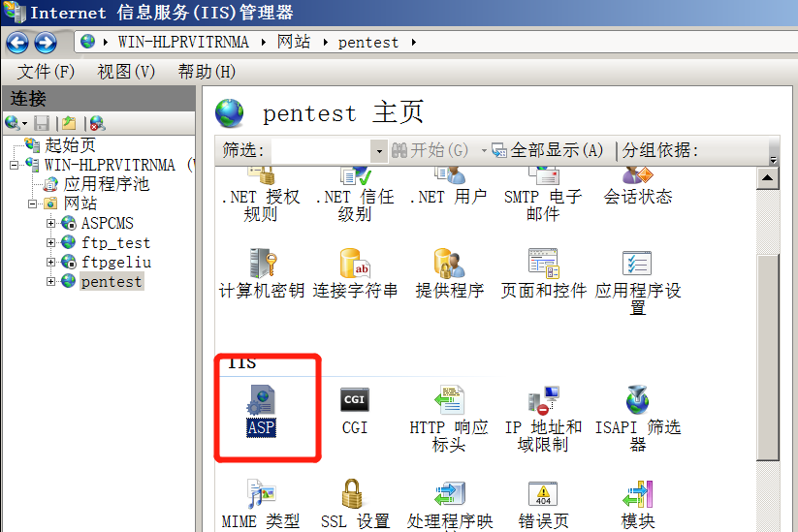798x532 pixels.
Task: Open the 筛选 filter dropdown arrow
Action: pos(379,151)
